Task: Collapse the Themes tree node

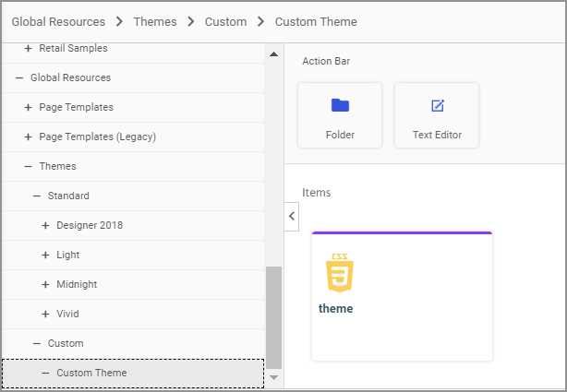Action: click(x=28, y=166)
